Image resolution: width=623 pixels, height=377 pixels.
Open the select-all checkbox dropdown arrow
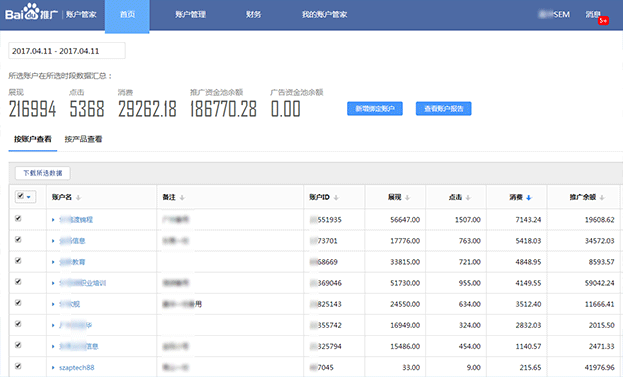tap(29, 197)
